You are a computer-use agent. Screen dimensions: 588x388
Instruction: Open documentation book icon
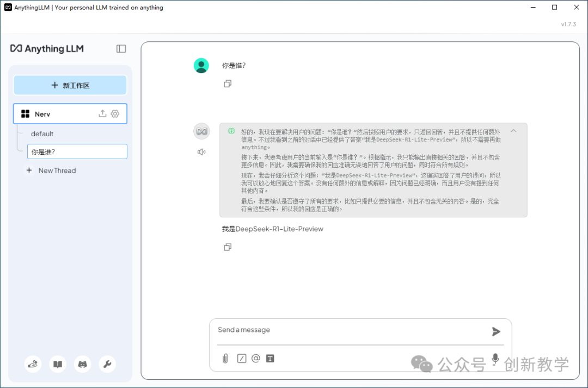[58, 364]
